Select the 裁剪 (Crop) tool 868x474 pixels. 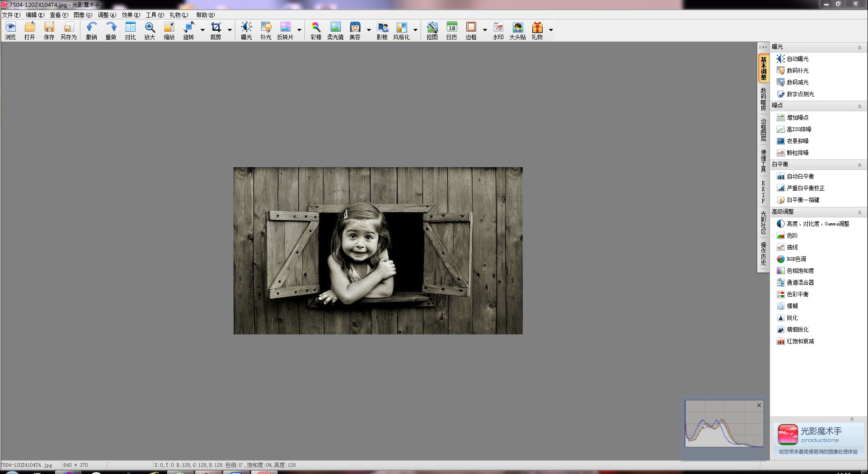tap(216, 31)
